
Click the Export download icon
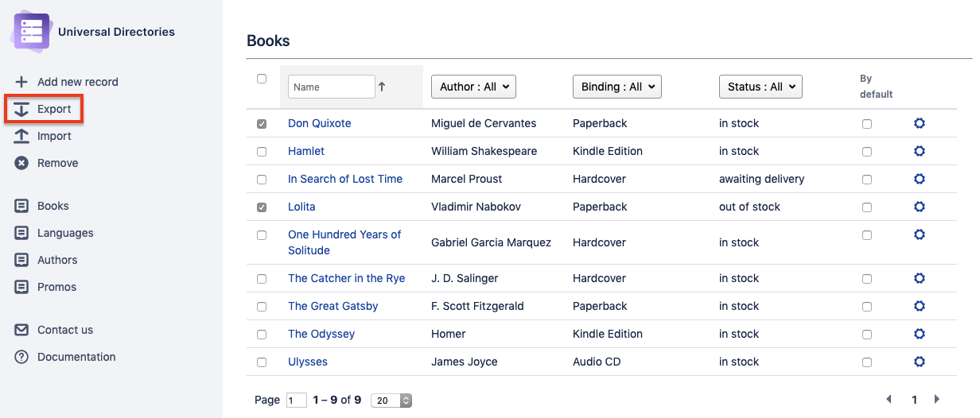[21, 109]
